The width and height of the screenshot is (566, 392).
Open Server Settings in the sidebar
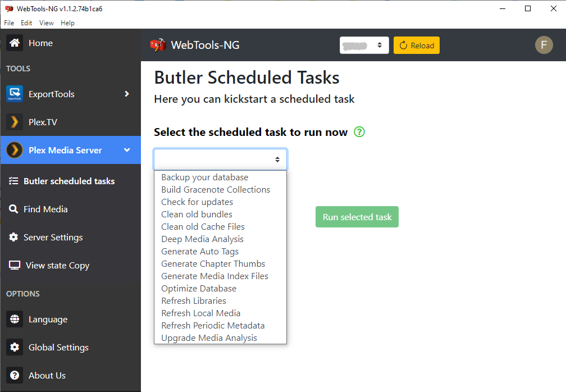53,237
